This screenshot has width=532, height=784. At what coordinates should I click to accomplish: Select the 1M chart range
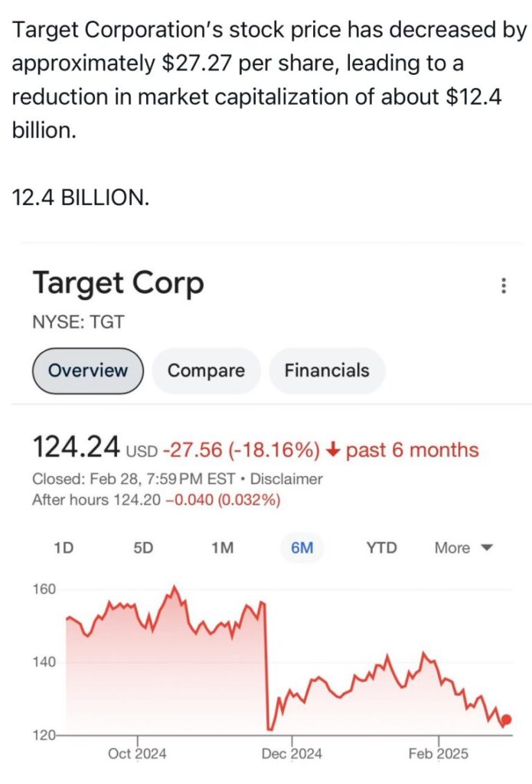tap(223, 547)
